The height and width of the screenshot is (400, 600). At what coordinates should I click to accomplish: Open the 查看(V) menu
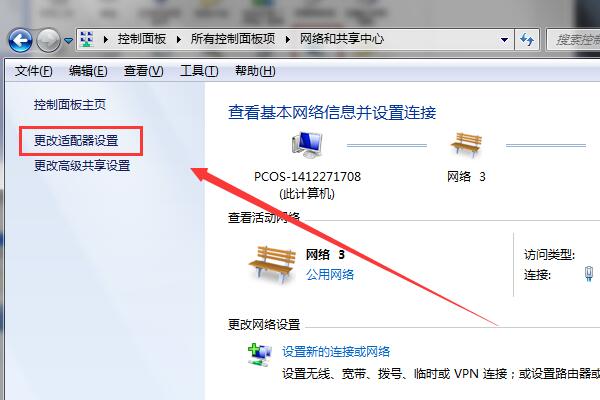(143, 71)
